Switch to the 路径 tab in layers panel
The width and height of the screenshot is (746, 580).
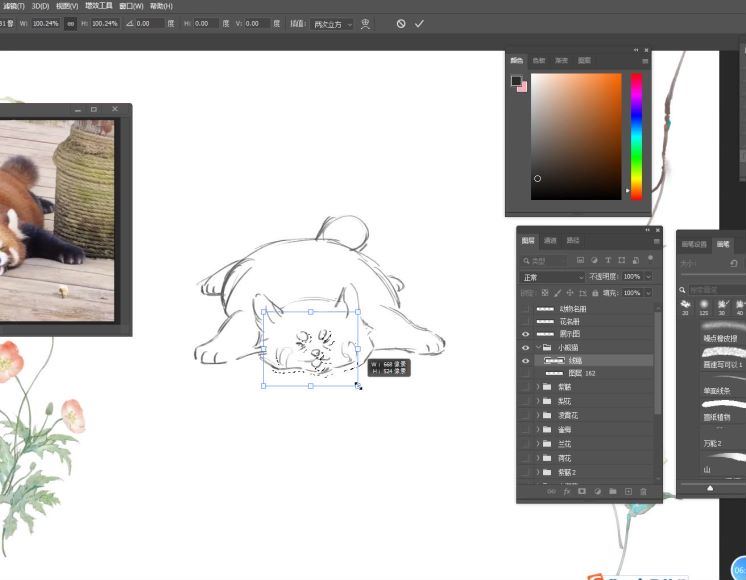pyautogui.click(x=573, y=241)
